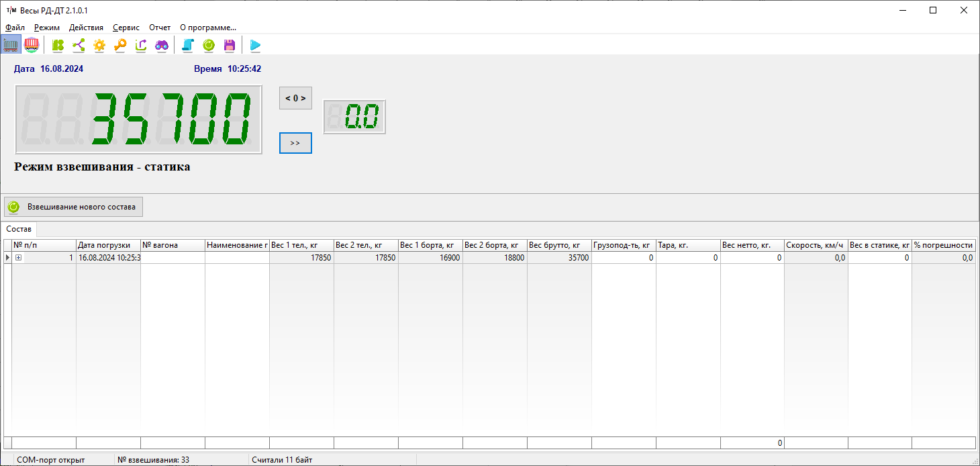
Task: Click the green branching nodes icon
Action: [x=79, y=45]
